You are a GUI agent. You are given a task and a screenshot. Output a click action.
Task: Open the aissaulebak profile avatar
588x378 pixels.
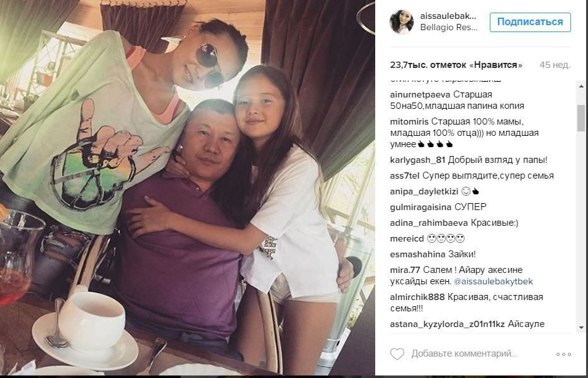(402, 22)
